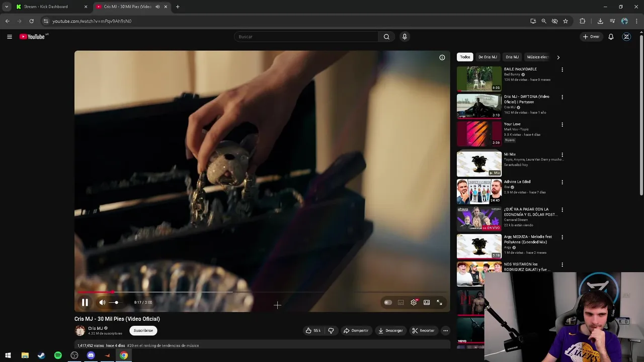Open Chrome media controls icon
This screenshot has height=362, width=644.
pyautogui.click(x=612, y=21)
